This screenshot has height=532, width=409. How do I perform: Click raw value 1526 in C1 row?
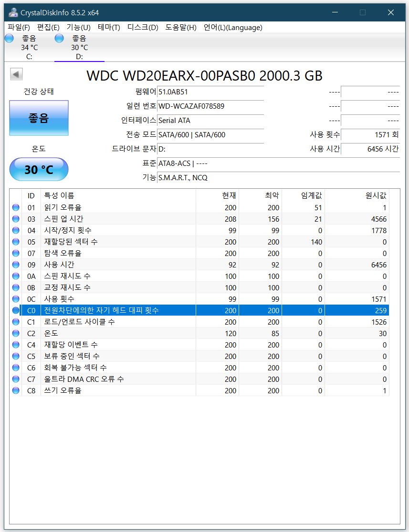point(379,322)
